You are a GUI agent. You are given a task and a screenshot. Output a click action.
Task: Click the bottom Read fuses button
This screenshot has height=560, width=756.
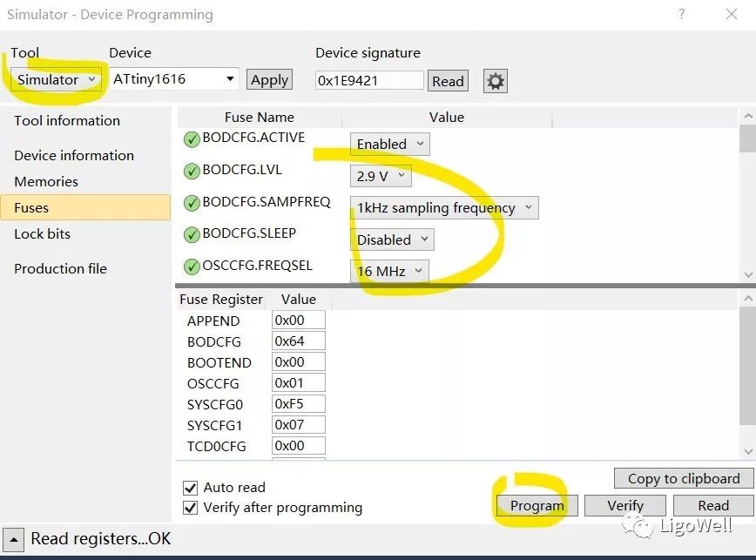coord(713,505)
